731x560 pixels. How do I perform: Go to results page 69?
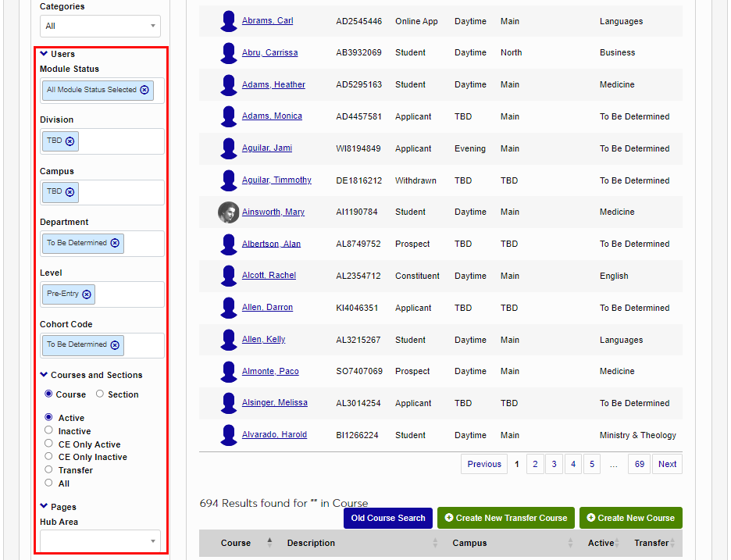tap(639, 464)
